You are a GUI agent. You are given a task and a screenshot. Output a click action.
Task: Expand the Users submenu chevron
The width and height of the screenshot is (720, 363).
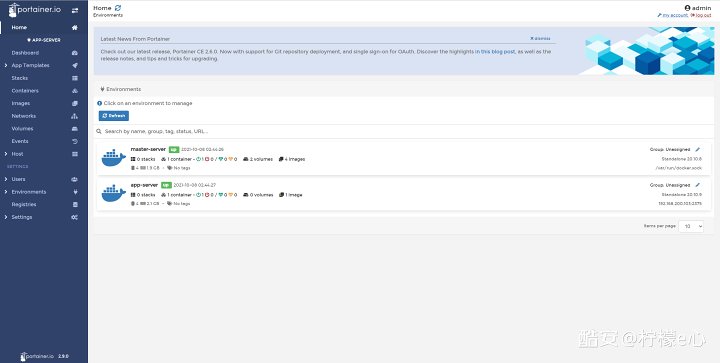(6, 179)
